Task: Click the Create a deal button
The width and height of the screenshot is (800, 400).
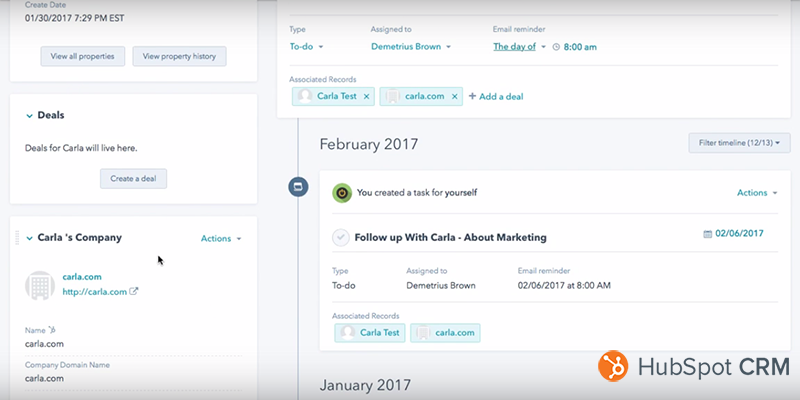Action: (134, 179)
